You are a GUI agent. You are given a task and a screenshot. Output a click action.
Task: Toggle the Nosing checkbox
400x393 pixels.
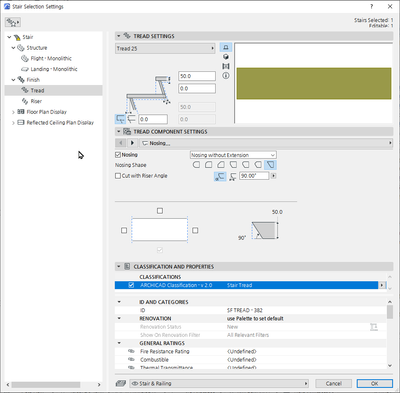[x=118, y=155]
